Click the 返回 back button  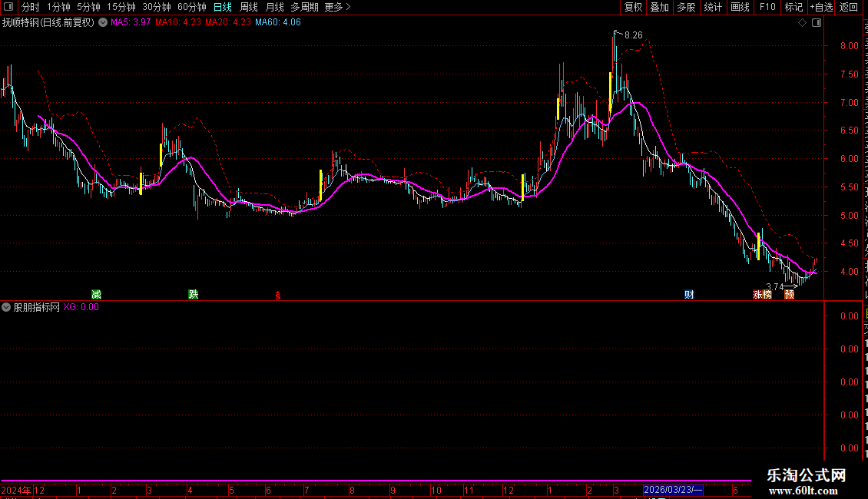849,7
